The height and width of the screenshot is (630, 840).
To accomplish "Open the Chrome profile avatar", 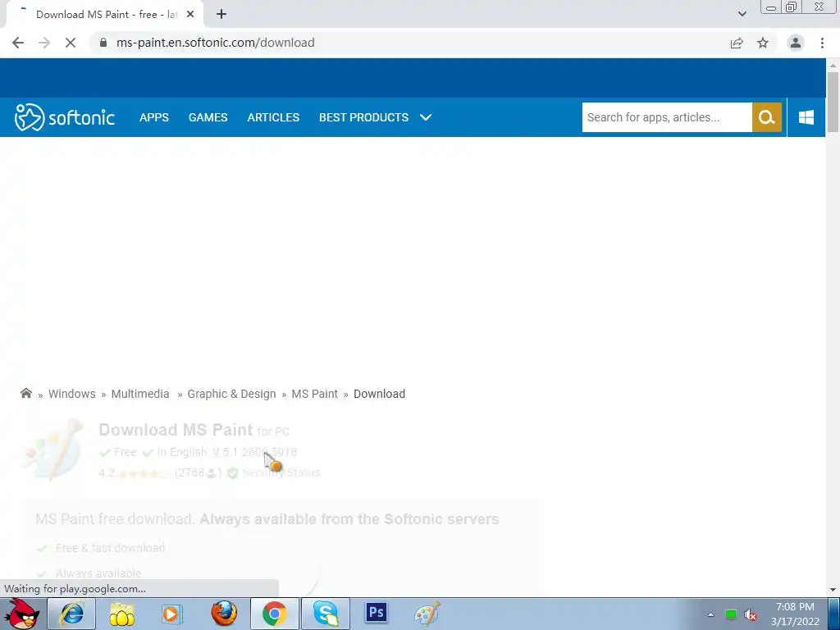I will (796, 43).
